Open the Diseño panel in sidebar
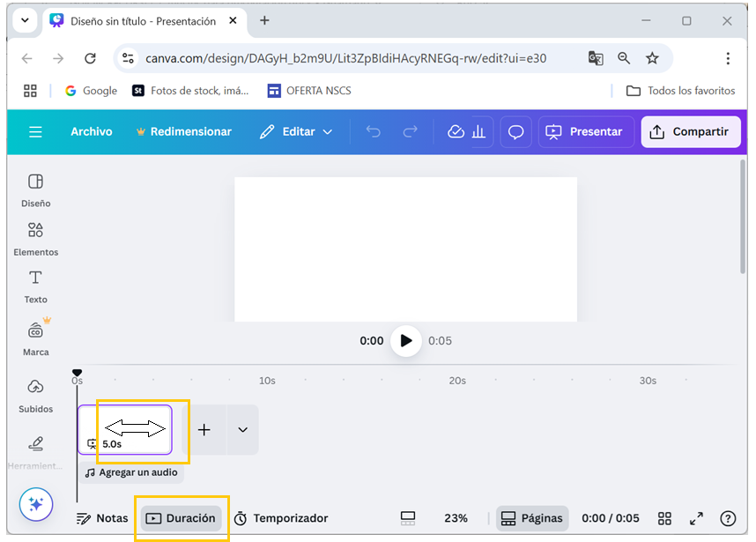The width and height of the screenshot is (756, 542). point(35,189)
